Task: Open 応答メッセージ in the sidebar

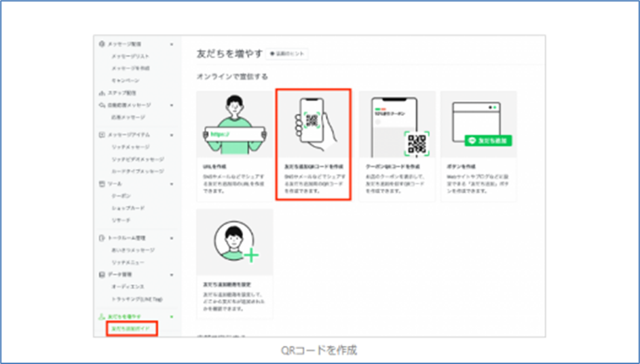Action: coord(128,117)
